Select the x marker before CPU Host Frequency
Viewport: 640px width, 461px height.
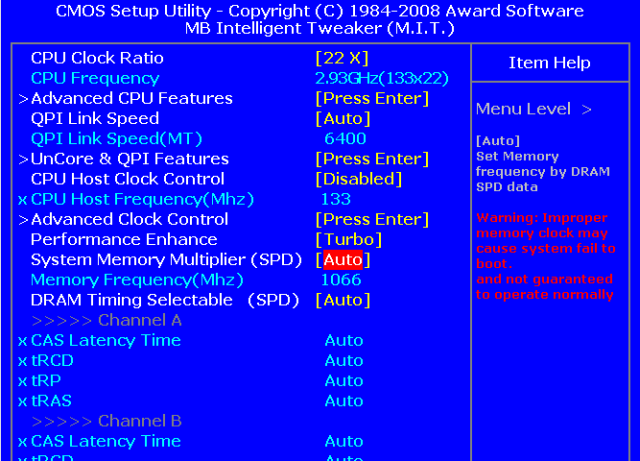23,200
